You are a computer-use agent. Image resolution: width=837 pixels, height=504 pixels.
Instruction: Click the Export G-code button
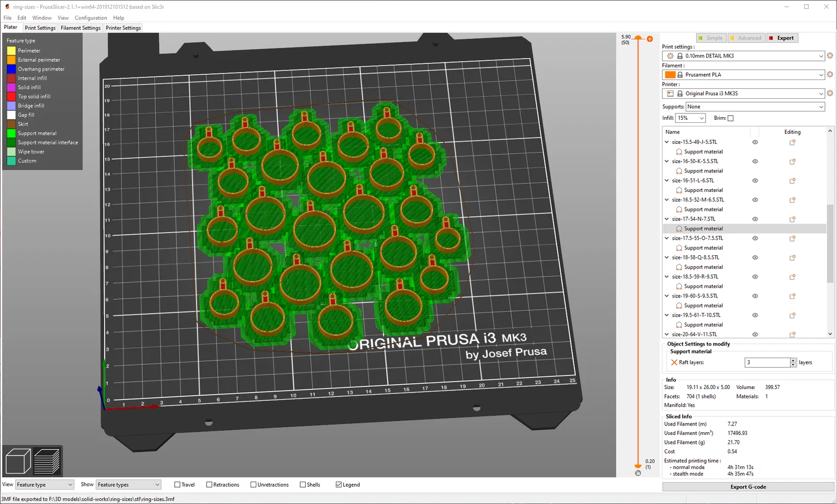click(748, 487)
